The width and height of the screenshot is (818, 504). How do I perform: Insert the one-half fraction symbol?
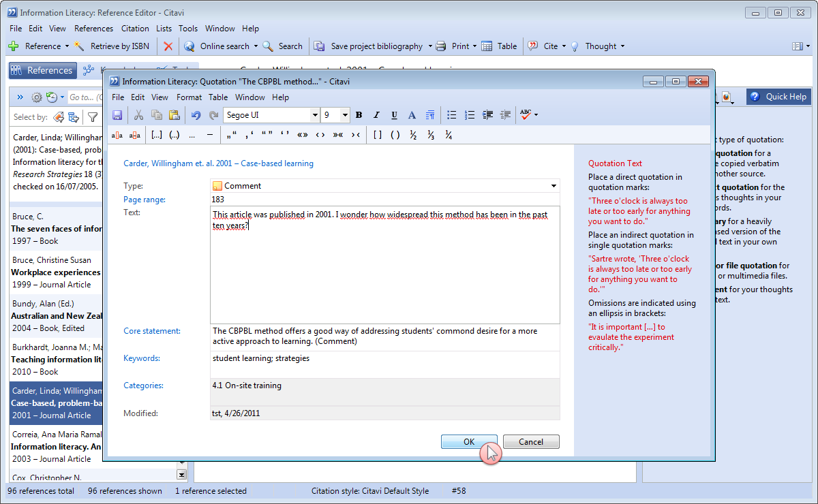click(x=413, y=135)
